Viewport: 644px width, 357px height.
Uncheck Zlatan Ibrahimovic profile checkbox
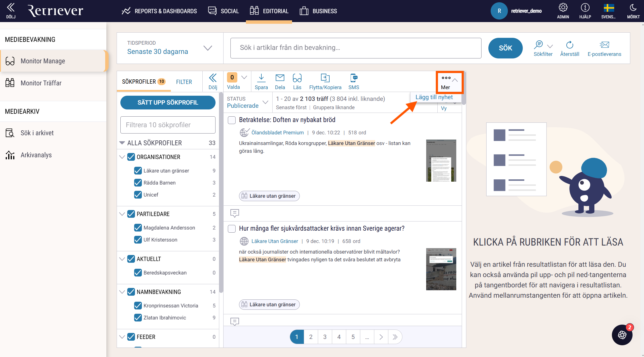pyautogui.click(x=138, y=318)
